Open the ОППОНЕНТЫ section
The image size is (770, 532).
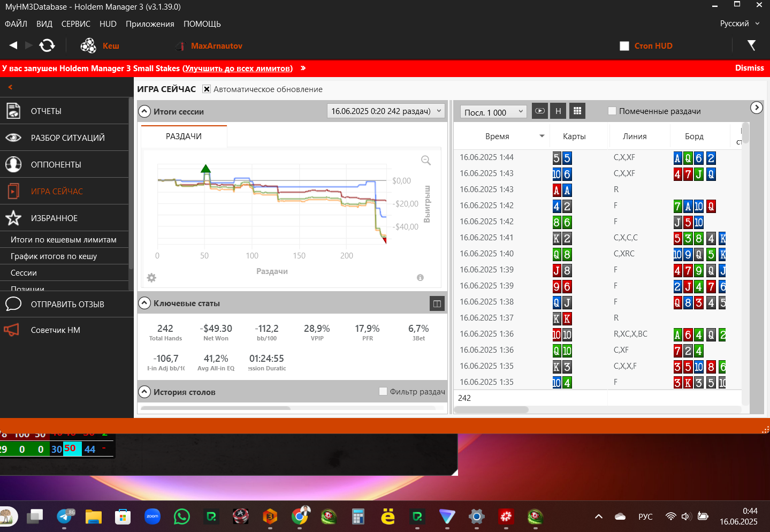(64, 164)
